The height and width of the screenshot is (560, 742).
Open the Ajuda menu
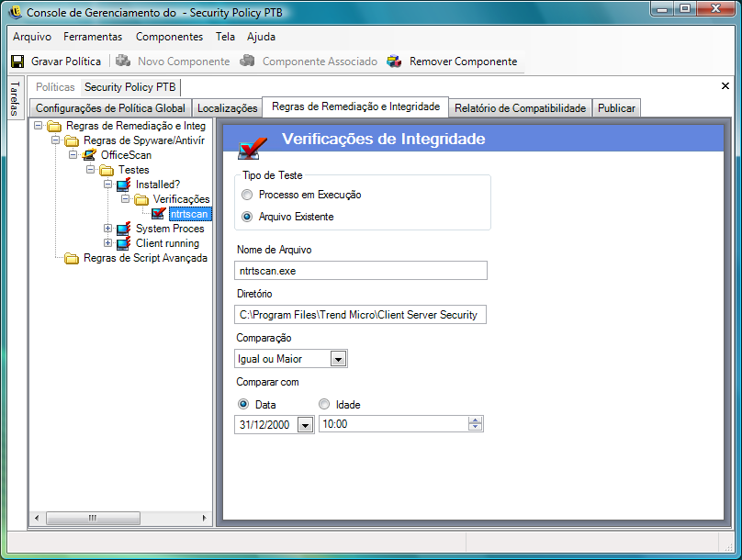(x=261, y=37)
